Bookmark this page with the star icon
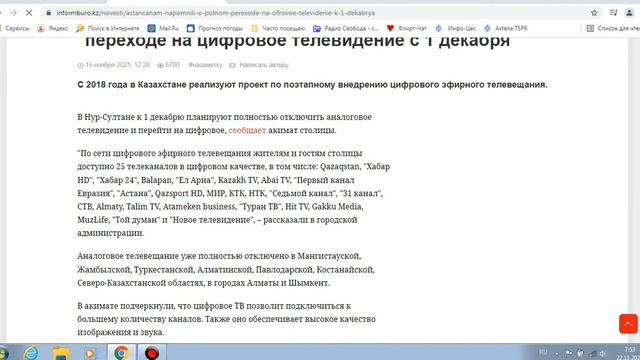The height and width of the screenshot is (360, 640). tap(594, 13)
